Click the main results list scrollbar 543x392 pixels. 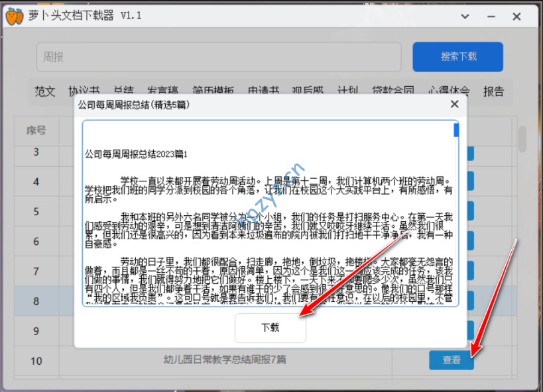522,139
